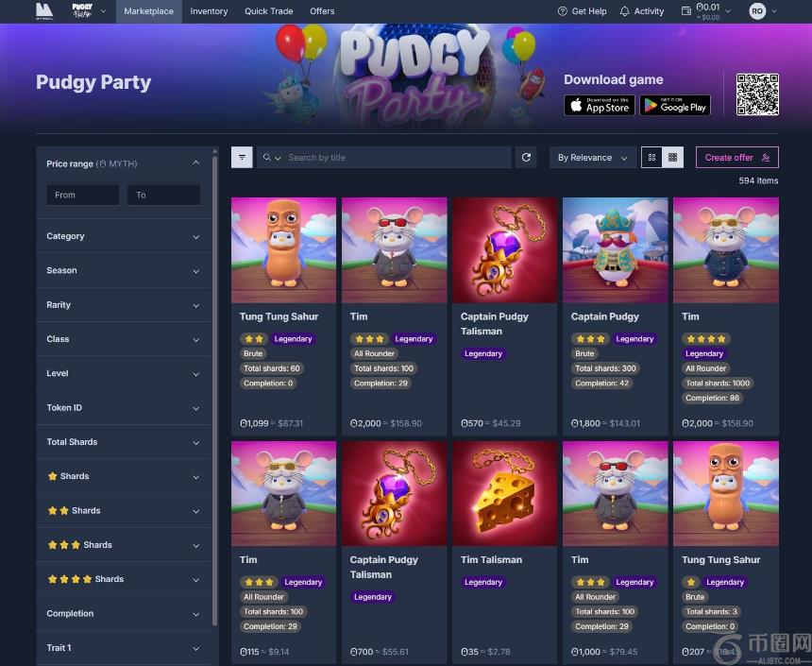The width and height of the screenshot is (812, 666).
Task: Expand the Category filter
Action: [x=124, y=236]
